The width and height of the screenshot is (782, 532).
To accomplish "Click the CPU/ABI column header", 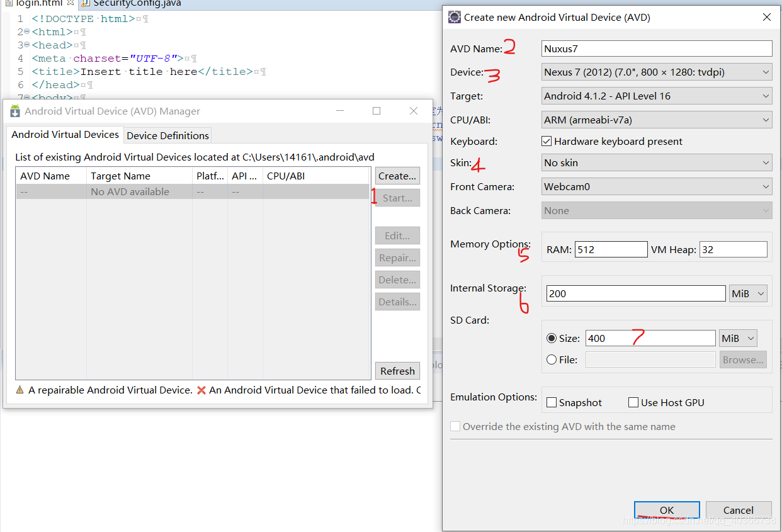I will pos(316,176).
